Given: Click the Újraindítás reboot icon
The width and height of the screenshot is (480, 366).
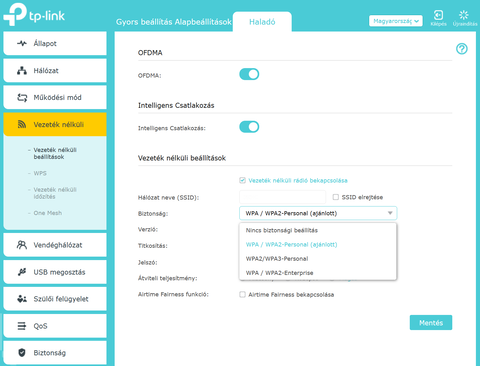Looking at the screenshot, I should coord(464,15).
